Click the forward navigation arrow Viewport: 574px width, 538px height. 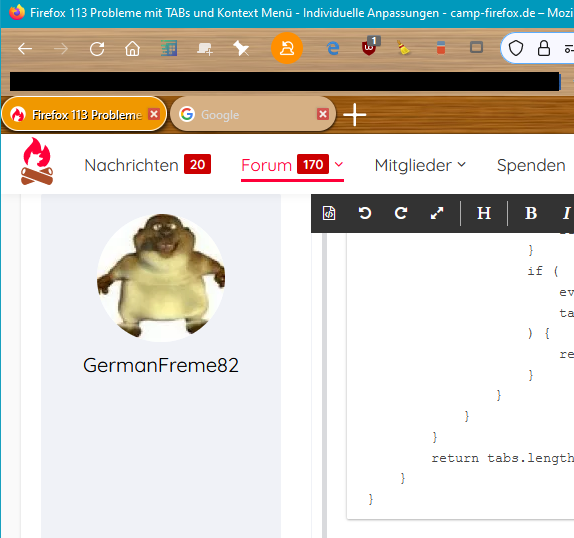tap(61, 48)
